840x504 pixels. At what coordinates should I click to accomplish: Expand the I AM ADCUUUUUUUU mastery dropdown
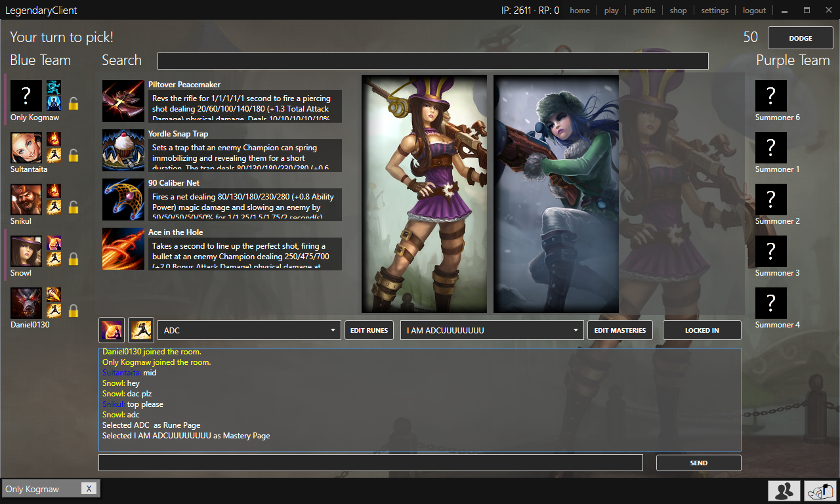click(x=492, y=330)
